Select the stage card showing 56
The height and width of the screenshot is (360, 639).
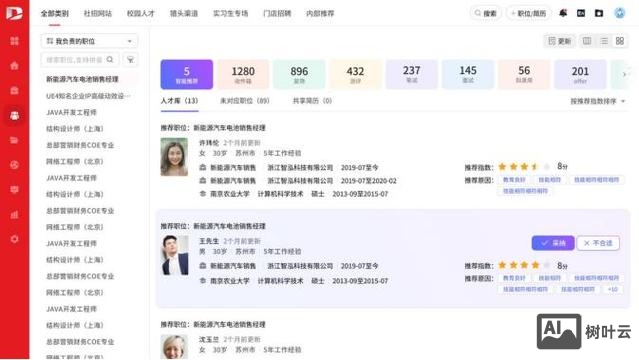pos(524,74)
